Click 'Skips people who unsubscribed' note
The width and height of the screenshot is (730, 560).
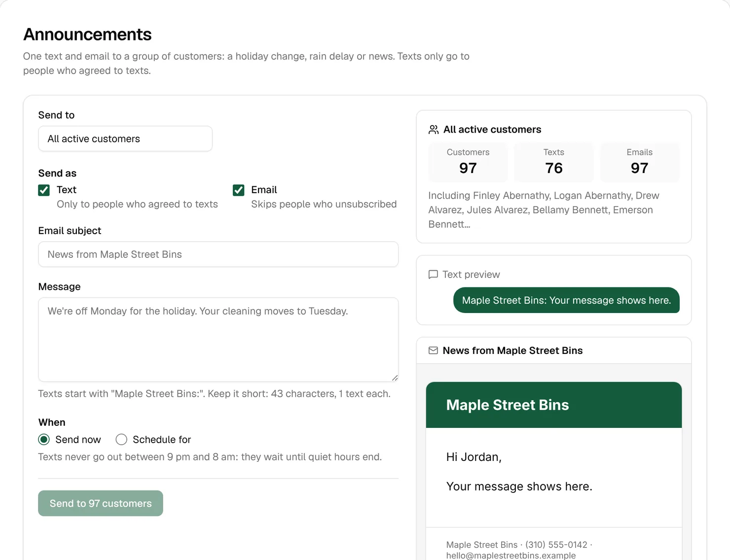324,204
